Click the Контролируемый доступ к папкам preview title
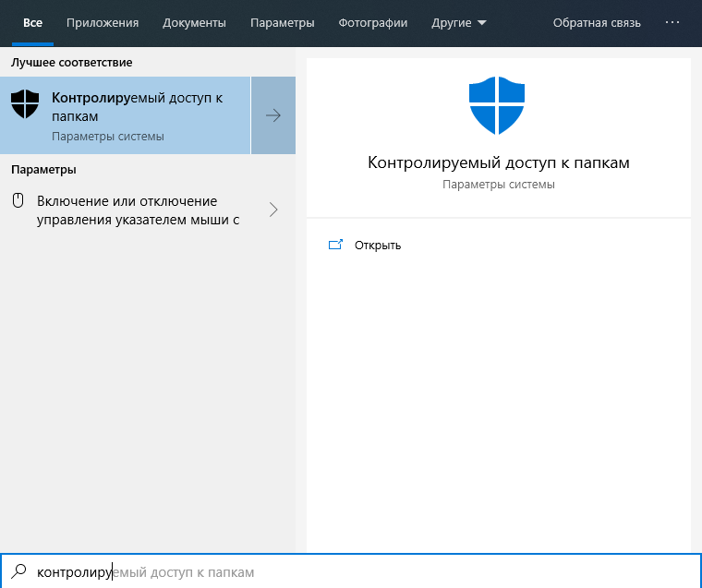The height and width of the screenshot is (588, 702). pyautogui.click(x=498, y=162)
